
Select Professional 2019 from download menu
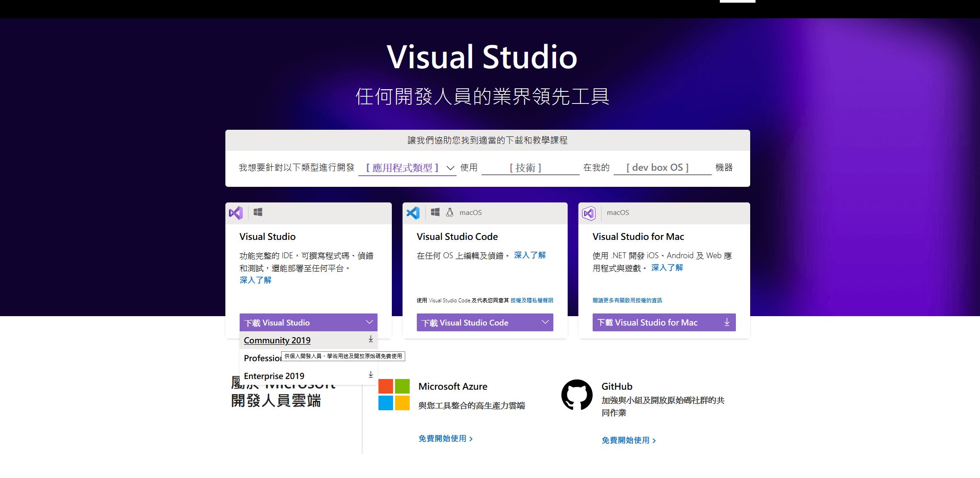pyautogui.click(x=308, y=358)
